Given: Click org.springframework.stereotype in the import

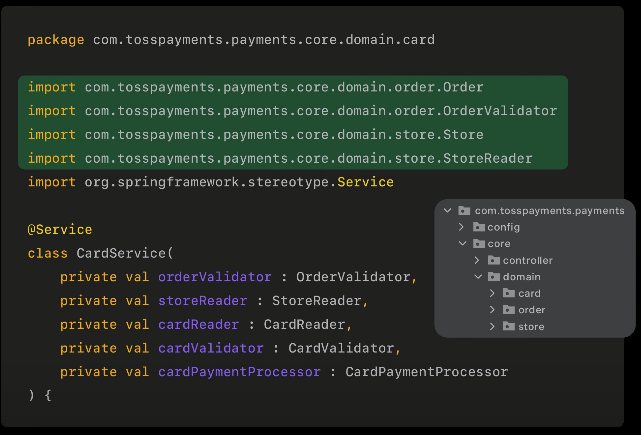Looking at the screenshot, I should (x=211, y=182).
